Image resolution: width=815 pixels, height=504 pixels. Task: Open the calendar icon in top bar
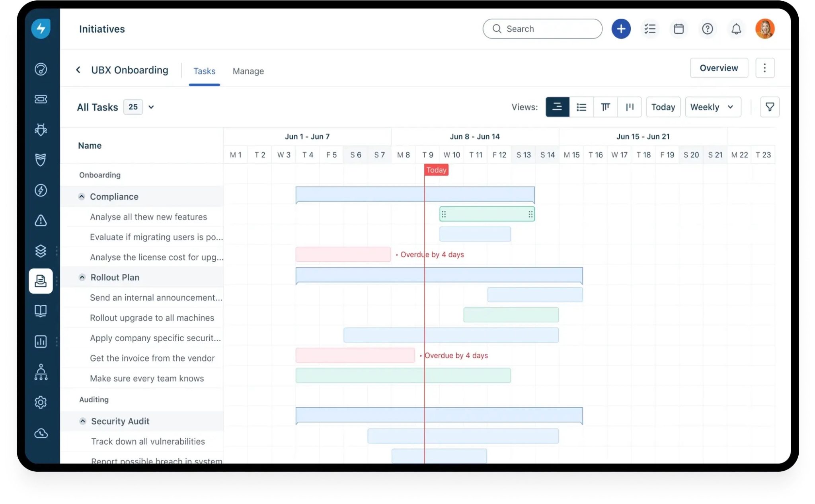pyautogui.click(x=679, y=29)
